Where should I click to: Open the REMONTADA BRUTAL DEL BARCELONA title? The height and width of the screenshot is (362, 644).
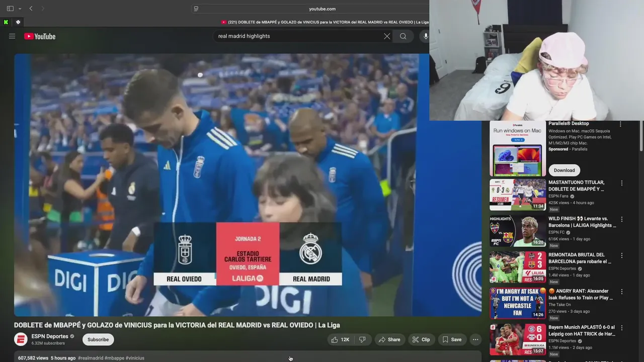pyautogui.click(x=580, y=258)
